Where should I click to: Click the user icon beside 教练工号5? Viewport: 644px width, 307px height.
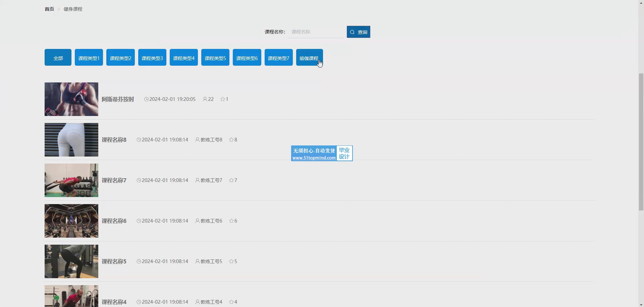(198, 261)
